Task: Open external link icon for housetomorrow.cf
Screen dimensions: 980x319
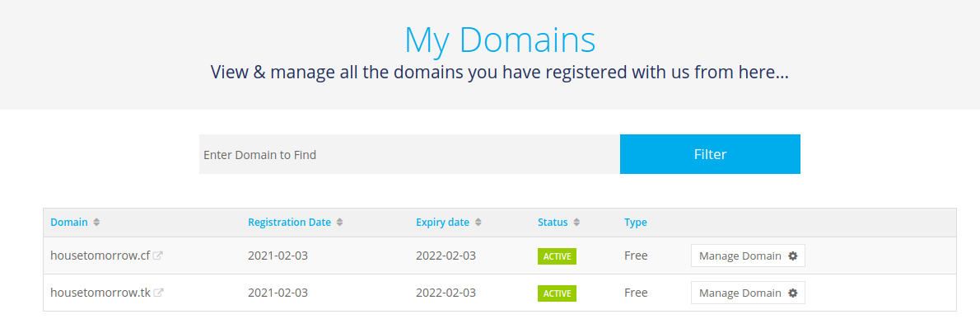Action: coord(158,256)
